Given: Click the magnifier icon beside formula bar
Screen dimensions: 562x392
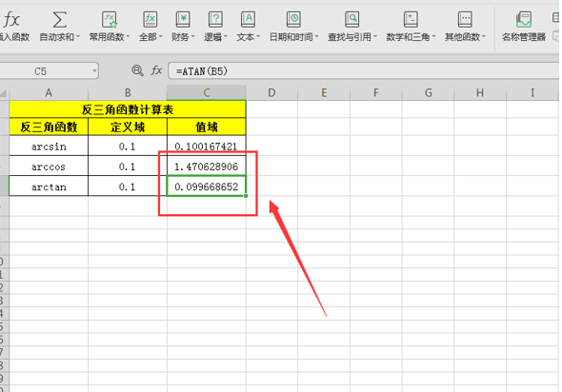Looking at the screenshot, I should pos(137,70).
